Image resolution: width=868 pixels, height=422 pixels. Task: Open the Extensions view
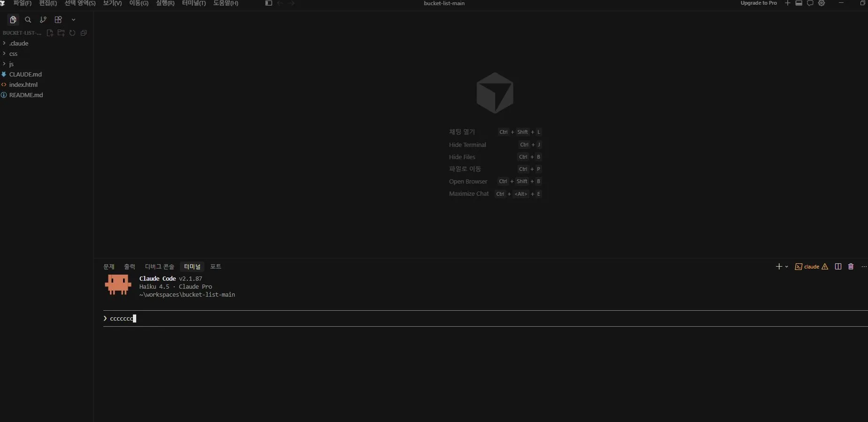(x=58, y=20)
